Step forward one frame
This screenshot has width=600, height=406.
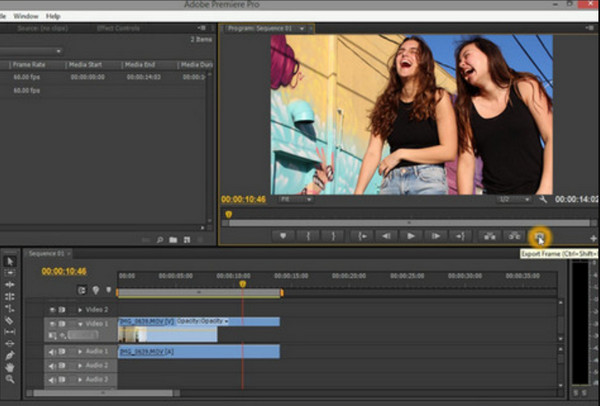pos(435,236)
